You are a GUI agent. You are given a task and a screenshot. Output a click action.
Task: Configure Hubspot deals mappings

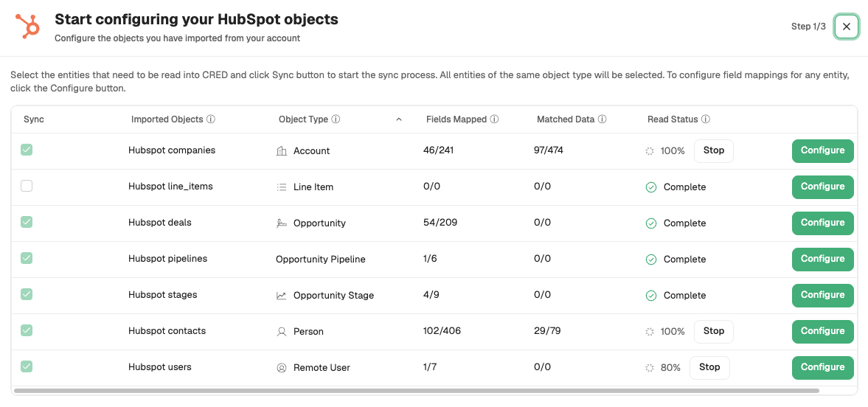point(822,223)
